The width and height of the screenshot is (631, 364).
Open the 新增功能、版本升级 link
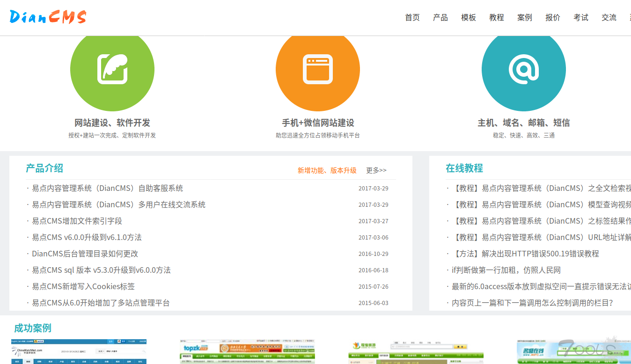click(327, 170)
